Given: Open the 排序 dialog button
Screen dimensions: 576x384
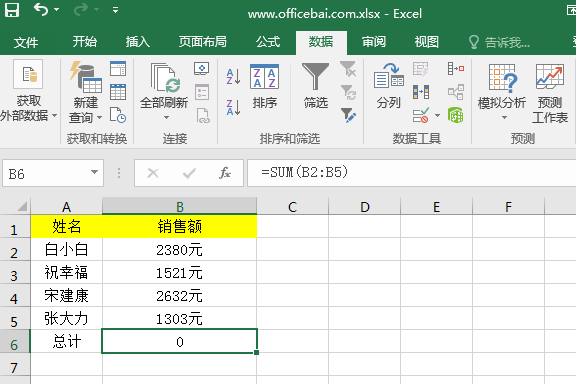Looking at the screenshot, I should tap(264, 86).
